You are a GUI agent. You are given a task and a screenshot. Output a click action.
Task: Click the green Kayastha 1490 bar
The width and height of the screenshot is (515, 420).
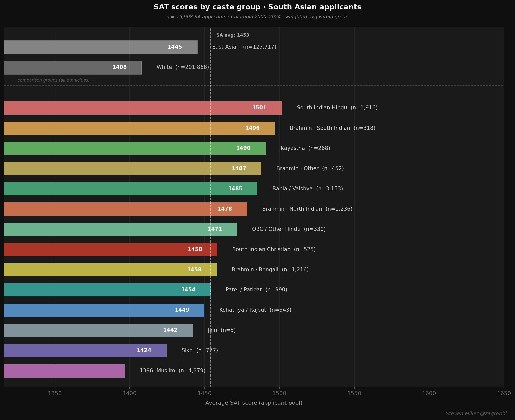135,148
